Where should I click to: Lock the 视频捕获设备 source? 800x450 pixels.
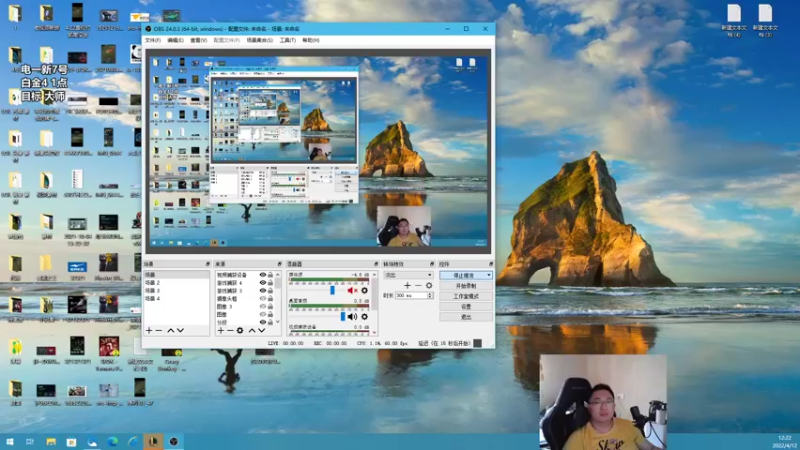pos(270,275)
